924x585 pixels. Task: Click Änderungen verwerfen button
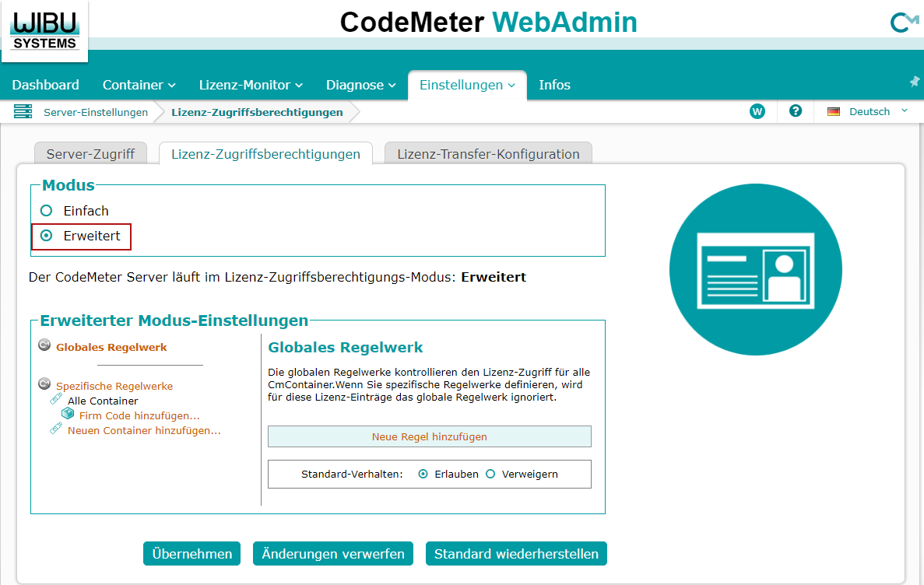coord(333,554)
